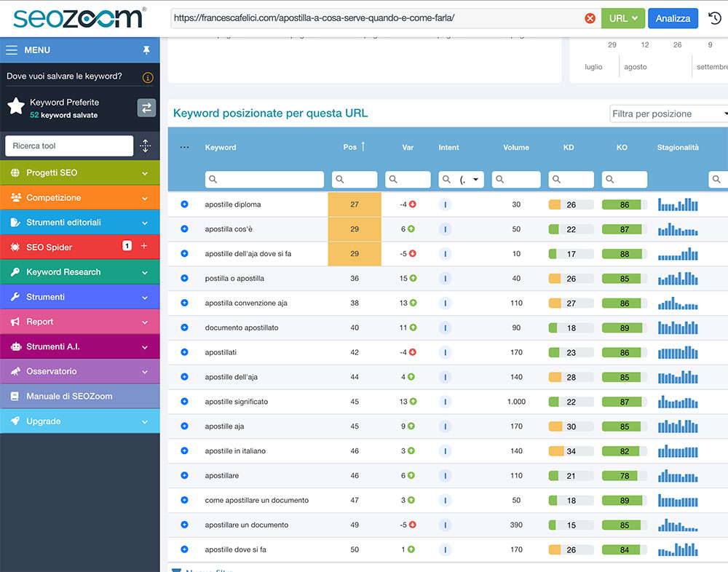This screenshot has width=728, height=572.
Task: Add a new SEO Spider with the plus icon
Action: tap(144, 245)
